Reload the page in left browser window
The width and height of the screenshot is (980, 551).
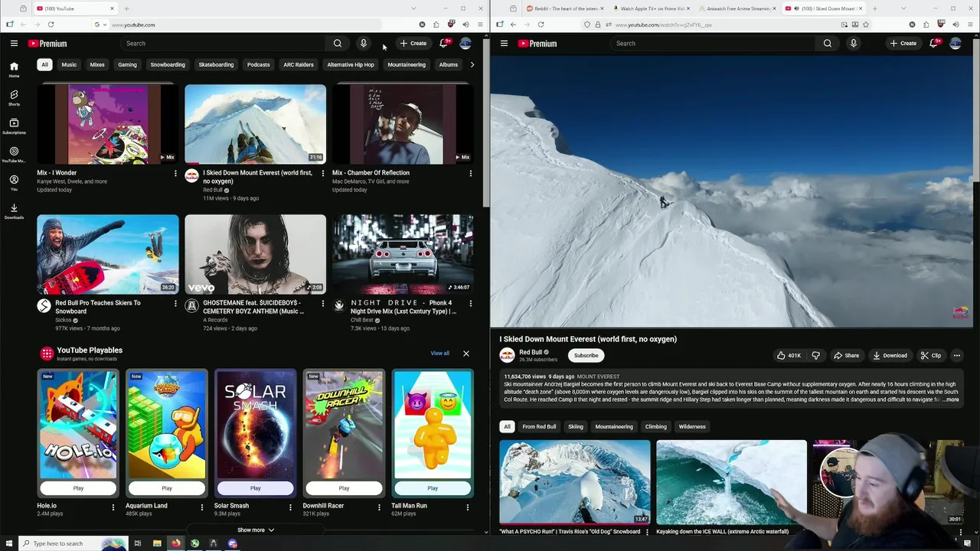pyautogui.click(x=51, y=24)
